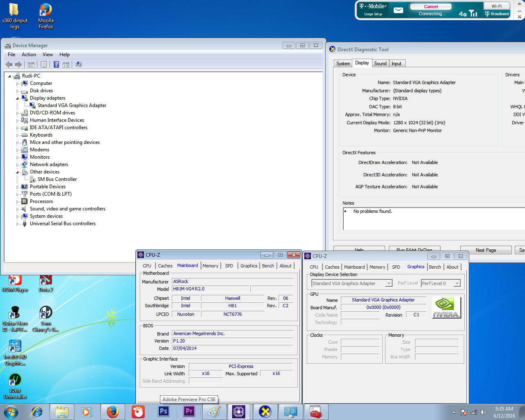Select the Sound, video and game controllers item
This screenshot has height=420, width=525.
[67, 209]
